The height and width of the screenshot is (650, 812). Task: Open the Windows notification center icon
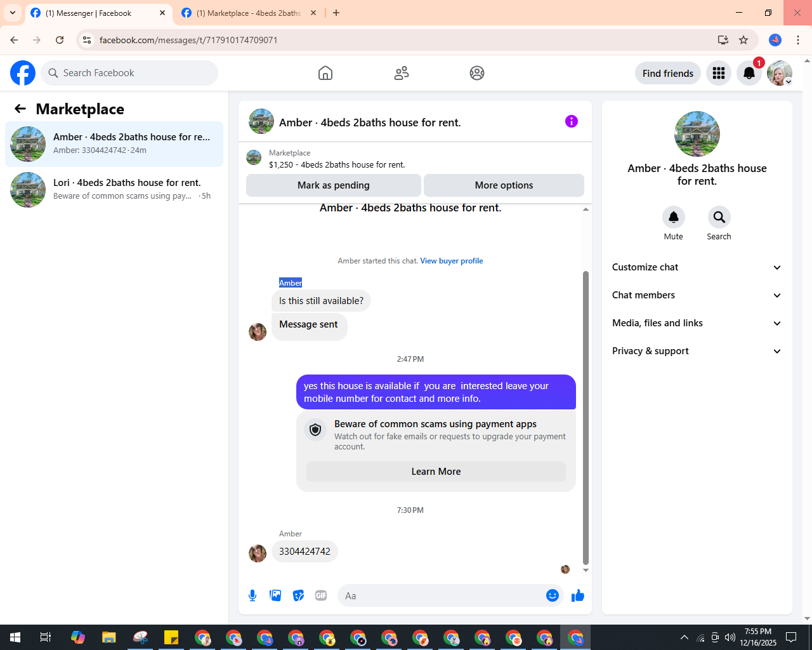(791, 637)
